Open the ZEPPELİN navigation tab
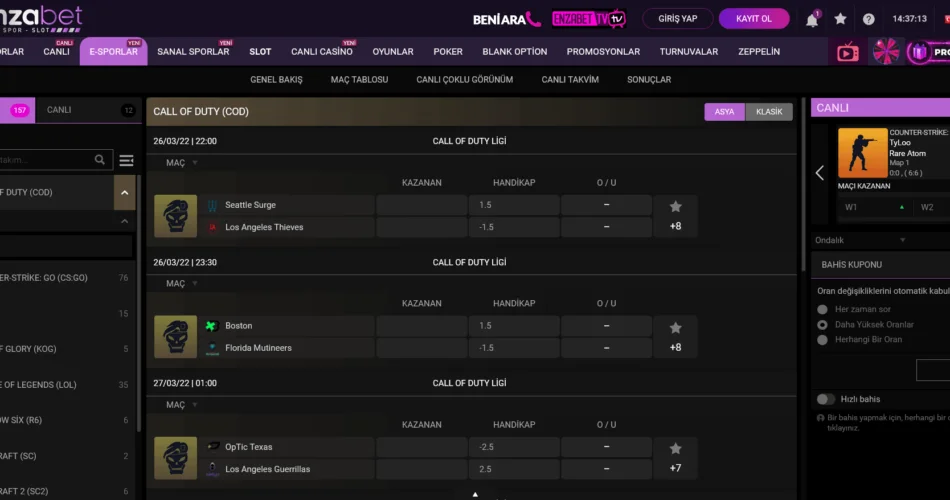The width and height of the screenshot is (950, 500). (x=759, y=52)
